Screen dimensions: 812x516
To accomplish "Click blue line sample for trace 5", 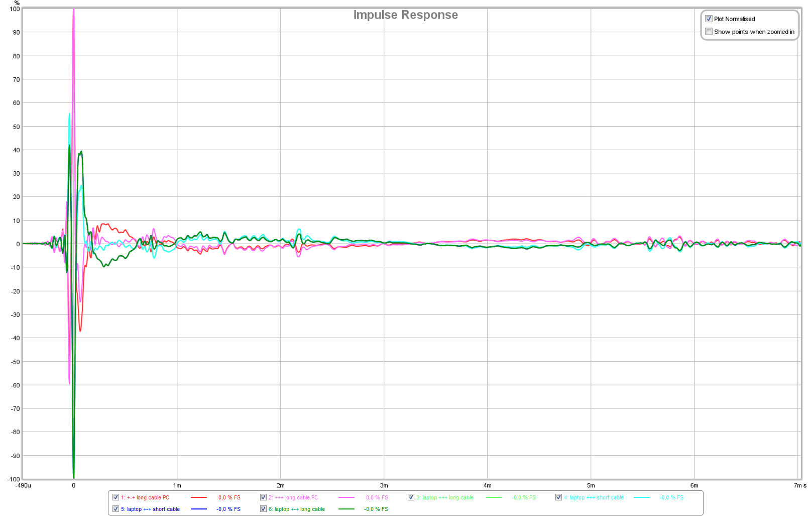I will 199,509.
